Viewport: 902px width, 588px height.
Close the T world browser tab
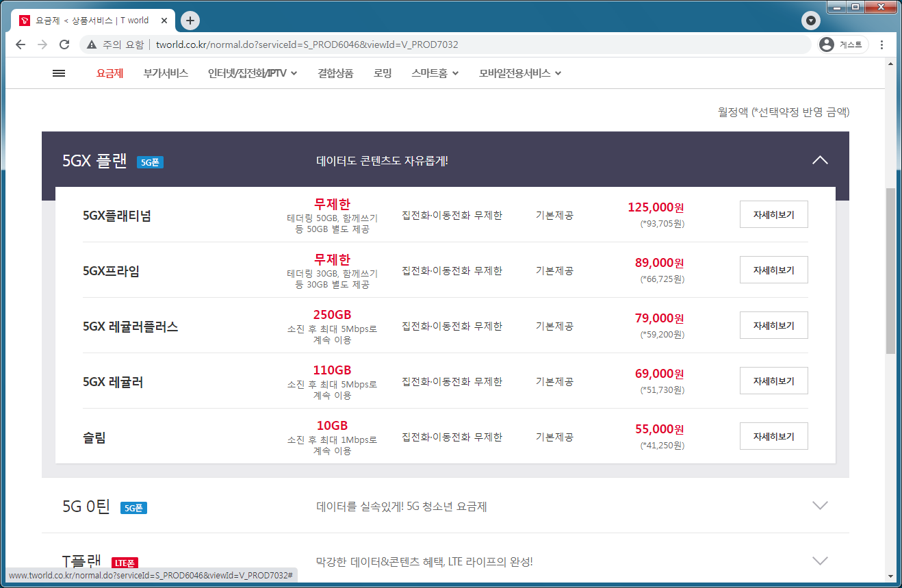coord(164,21)
